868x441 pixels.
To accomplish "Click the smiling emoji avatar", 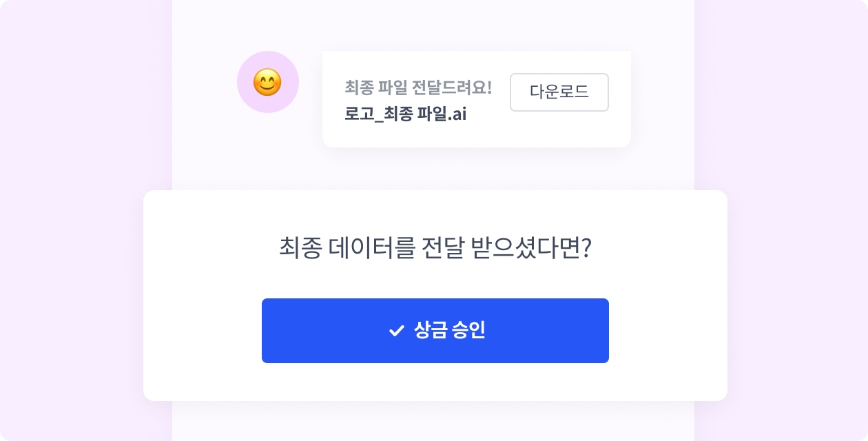I will (267, 83).
